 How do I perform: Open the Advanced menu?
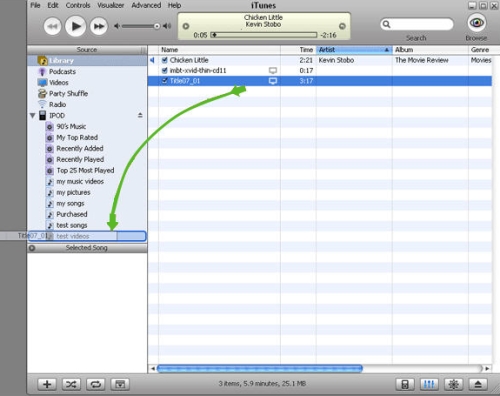(146, 5)
